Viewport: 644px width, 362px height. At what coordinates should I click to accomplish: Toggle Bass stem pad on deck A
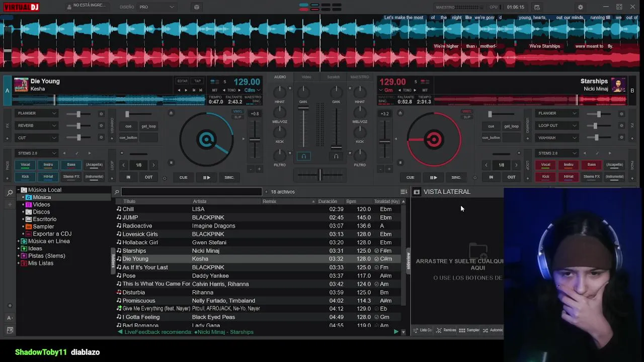71,164
